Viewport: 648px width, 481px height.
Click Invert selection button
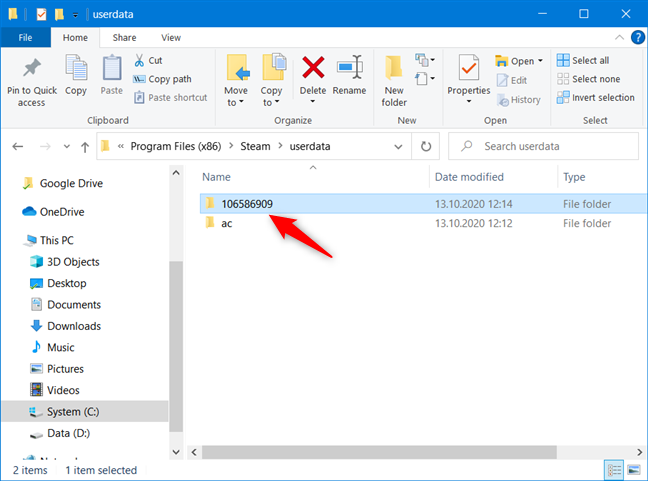click(x=596, y=97)
